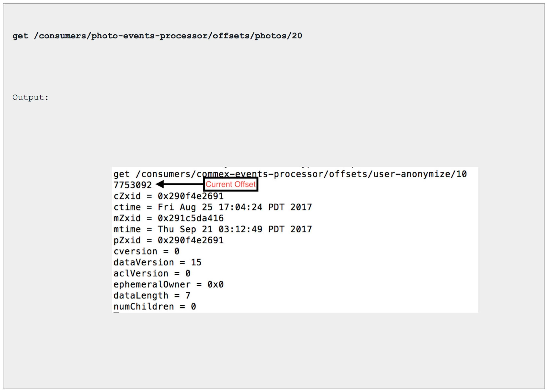Click the get commex-events-processor command line
This screenshot has height=392, width=550.
click(290, 174)
